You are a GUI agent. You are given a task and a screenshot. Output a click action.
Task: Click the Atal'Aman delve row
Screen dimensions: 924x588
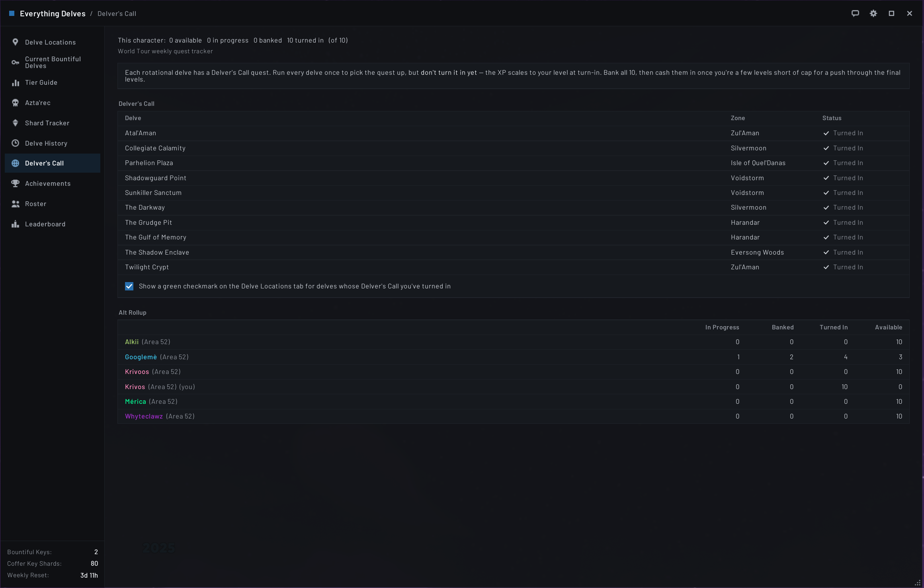click(514, 133)
